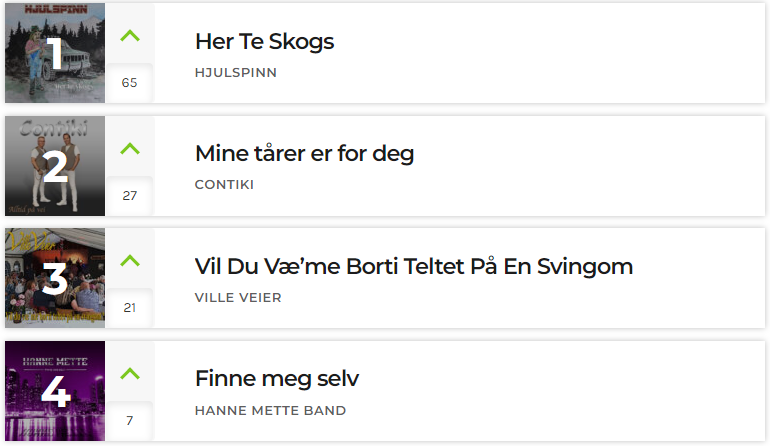Click the 27 count box
This screenshot has width=770, height=446.
pyautogui.click(x=130, y=195)
